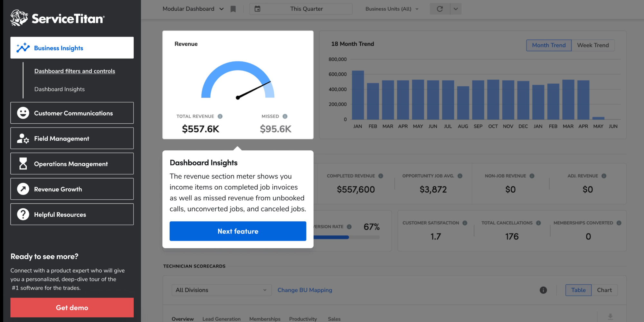Click the $3,872 opportunity job average value

(433, 189)
